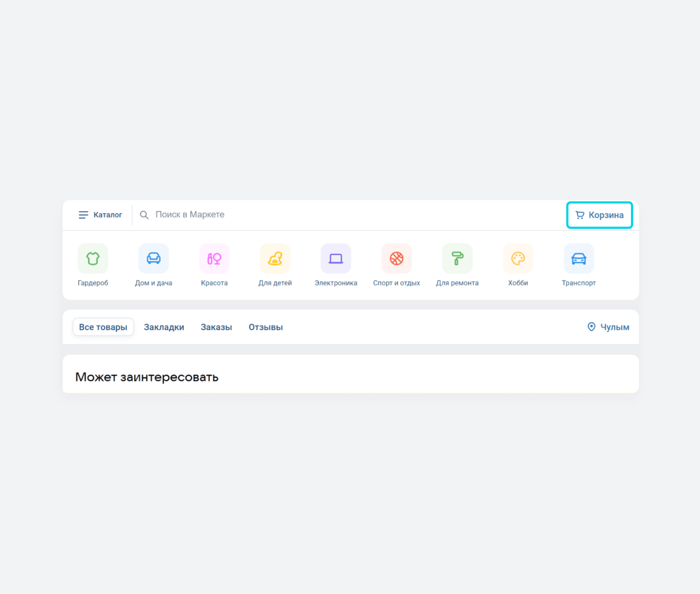Focus the Поиск в Маркете field

pyautogui.click(x=350, y=215)
